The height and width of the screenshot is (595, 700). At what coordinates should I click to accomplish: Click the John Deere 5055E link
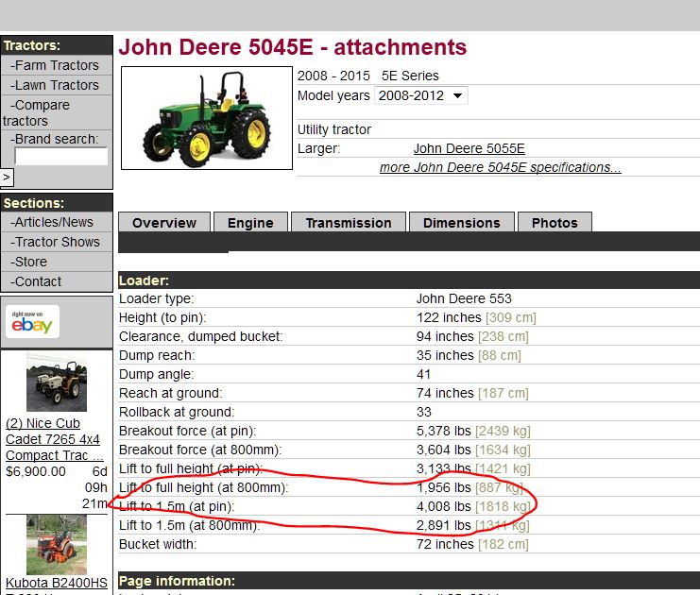point(469,148)
